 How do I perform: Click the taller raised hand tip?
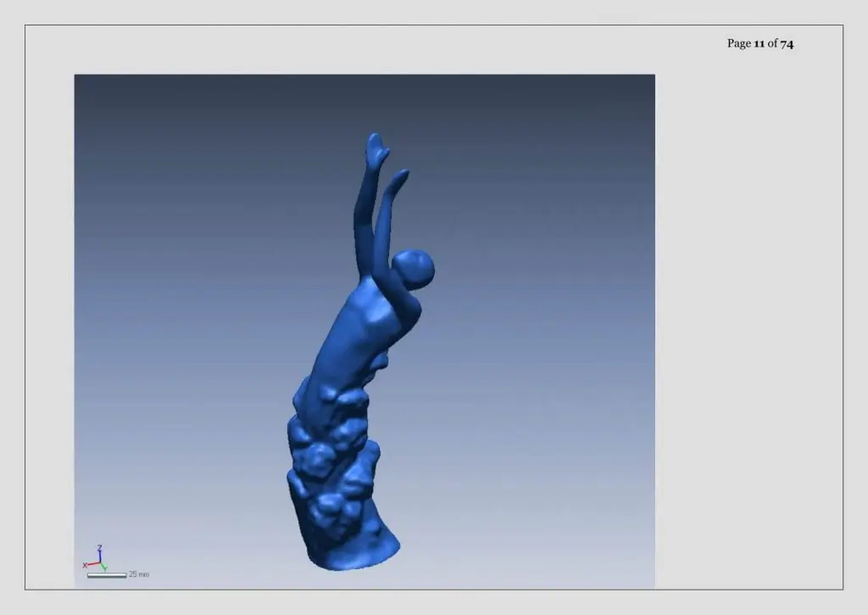point(376,143)
